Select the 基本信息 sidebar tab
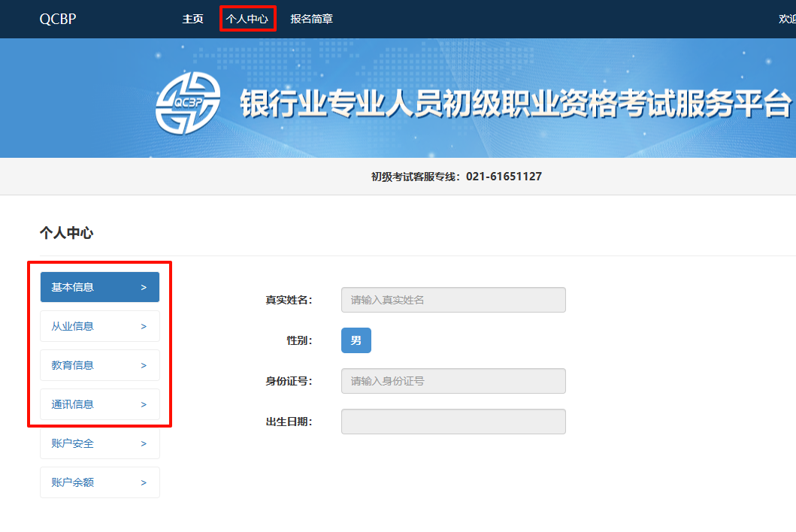796x532 pixels. click(x=100, y=287)
